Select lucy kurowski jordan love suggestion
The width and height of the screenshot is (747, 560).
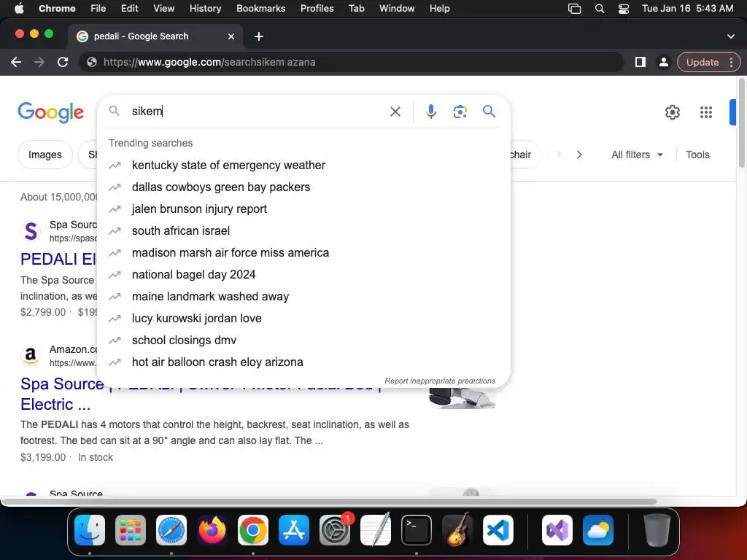click(x=304, y=319)
